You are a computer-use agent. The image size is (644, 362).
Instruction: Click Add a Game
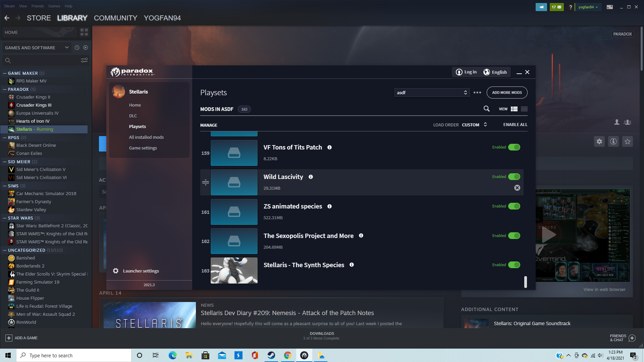click(x=21, y=338)
